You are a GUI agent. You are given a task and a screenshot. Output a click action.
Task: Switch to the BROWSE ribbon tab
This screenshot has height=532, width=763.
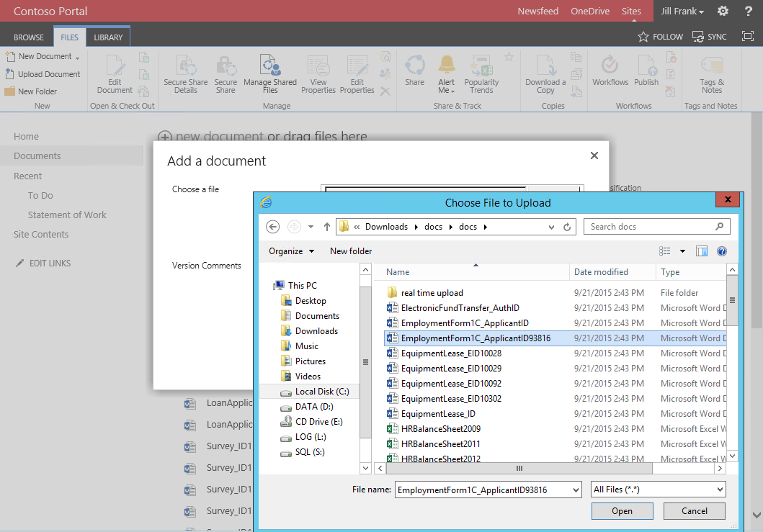(29, 37)
